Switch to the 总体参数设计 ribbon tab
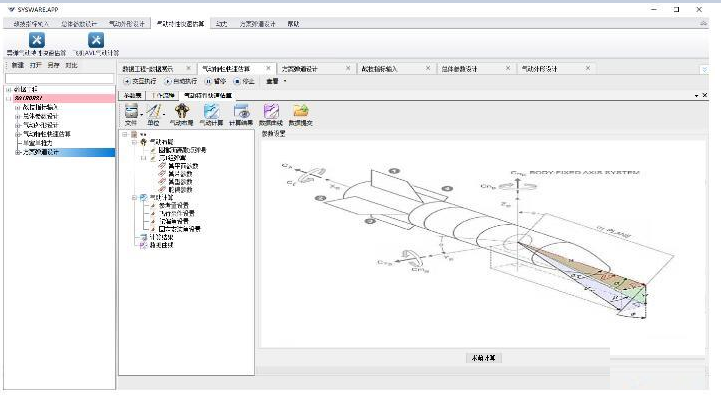The image size is (721, 397). pos(79,24)
